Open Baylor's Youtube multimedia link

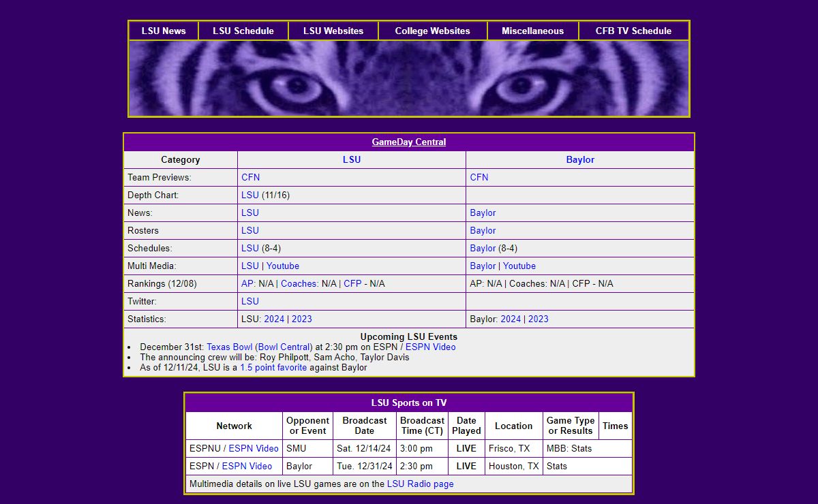(519, 266)
